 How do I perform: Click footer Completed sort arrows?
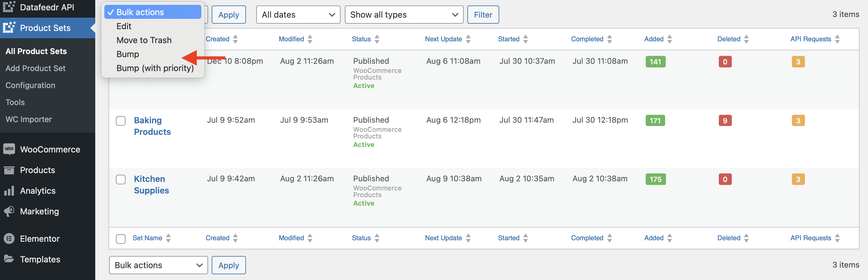610,238
